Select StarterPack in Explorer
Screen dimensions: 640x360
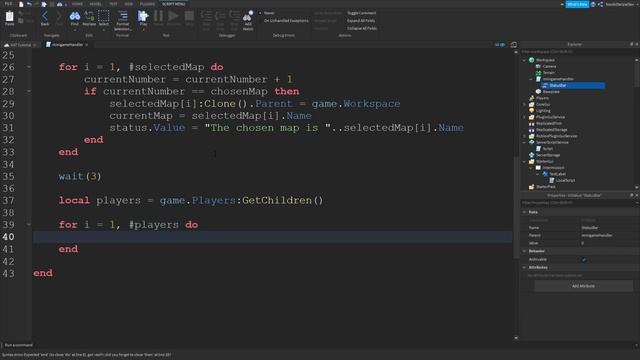[x=546, y=187]
